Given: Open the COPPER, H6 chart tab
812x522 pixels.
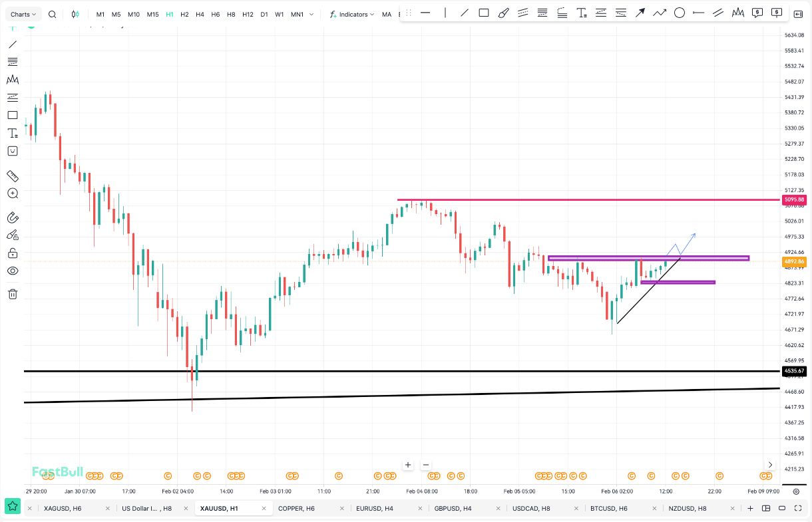Looking at the screenshot, I should pos(296,509).
